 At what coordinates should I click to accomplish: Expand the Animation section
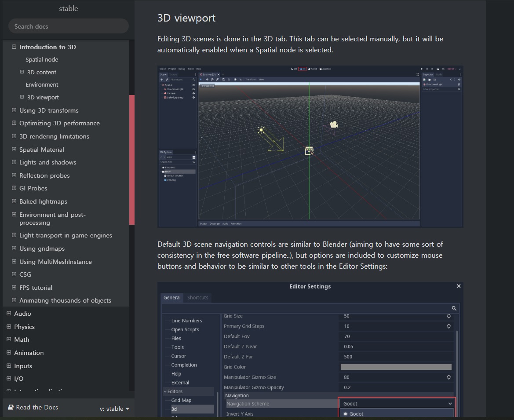click(9, 352)
